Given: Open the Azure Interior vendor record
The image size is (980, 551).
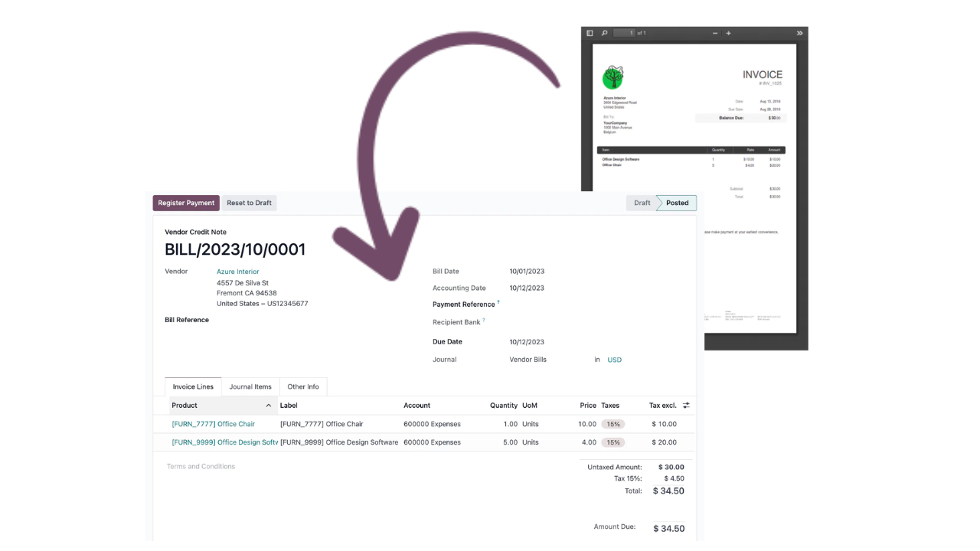Looking at the screenshot, I should tap(237, 271).
